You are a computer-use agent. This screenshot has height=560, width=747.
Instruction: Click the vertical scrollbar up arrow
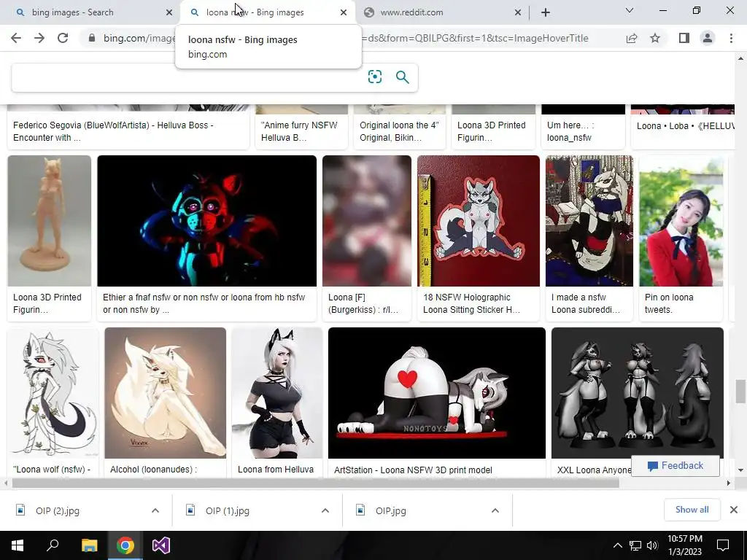pyautogui.click(x=740, y=58)
